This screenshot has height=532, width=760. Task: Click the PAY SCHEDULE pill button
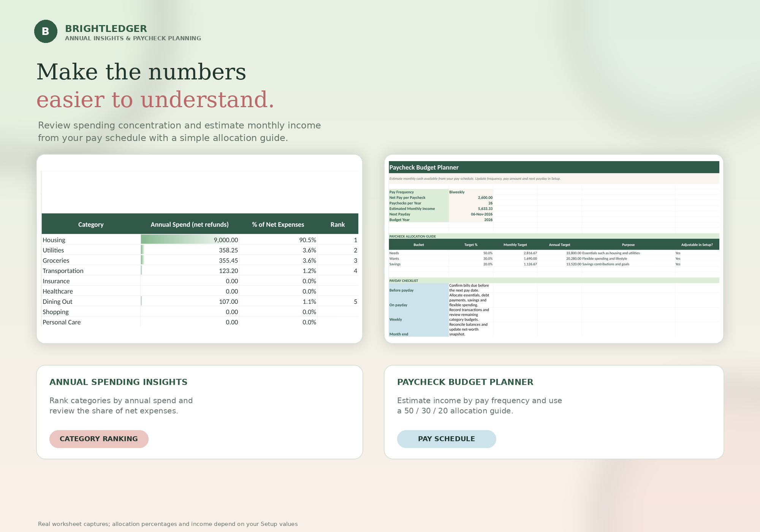tap(446, 439)
